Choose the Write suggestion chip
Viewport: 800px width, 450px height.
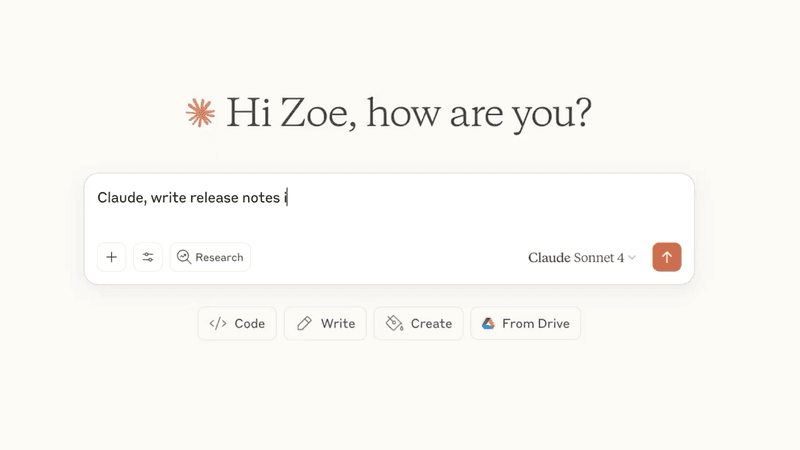326,323
